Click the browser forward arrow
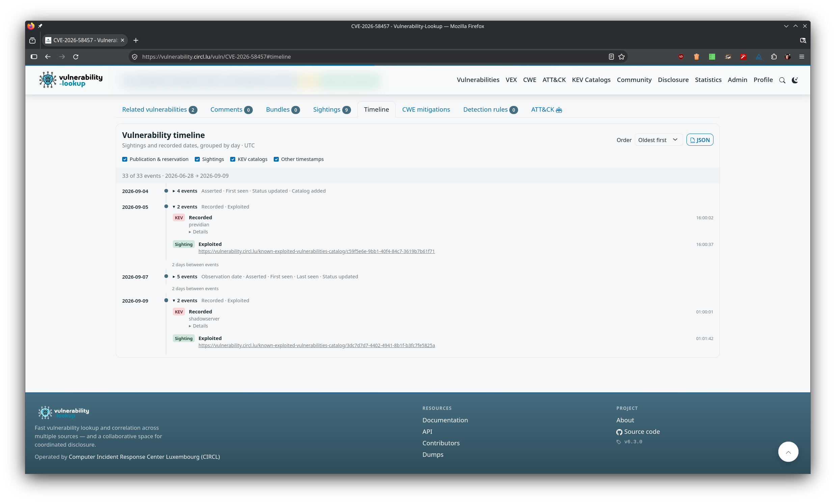The width and height of the screenshot is (836, 504). (x=62, y=57)
